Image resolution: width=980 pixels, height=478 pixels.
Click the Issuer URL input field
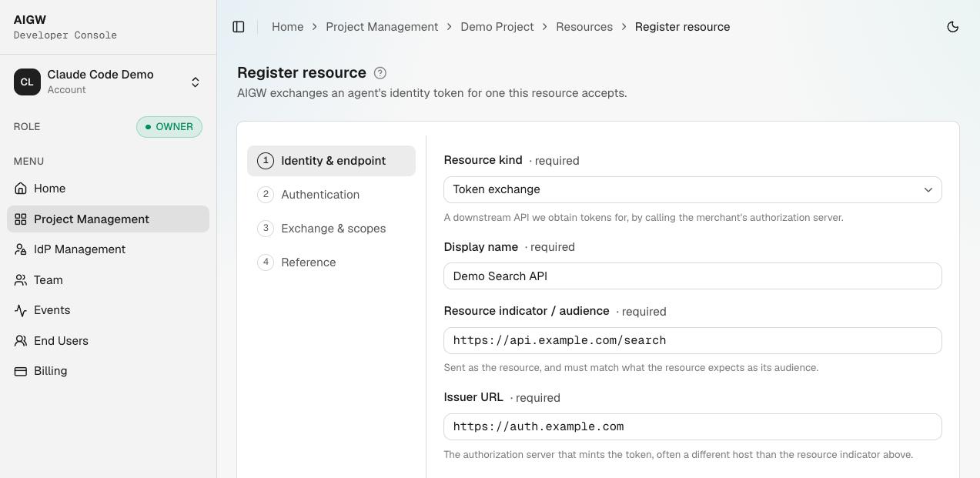click(693, 427)
